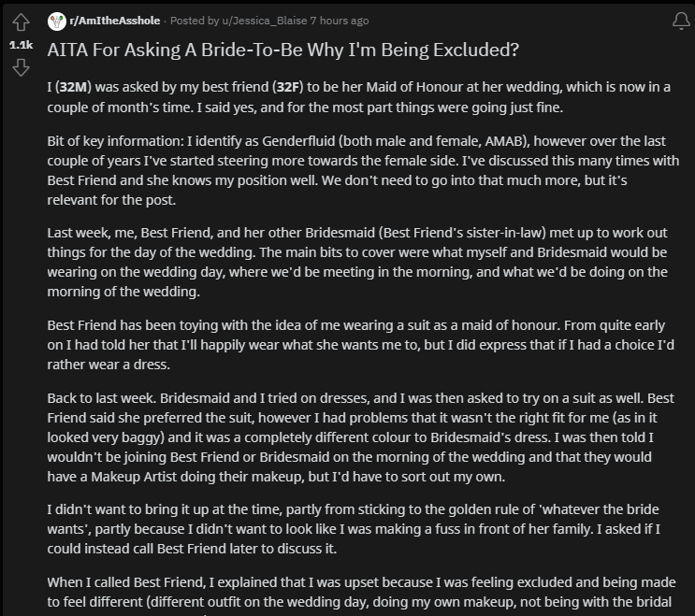Click the bold '32F' text
695x616 pixels.
(287, 88)
